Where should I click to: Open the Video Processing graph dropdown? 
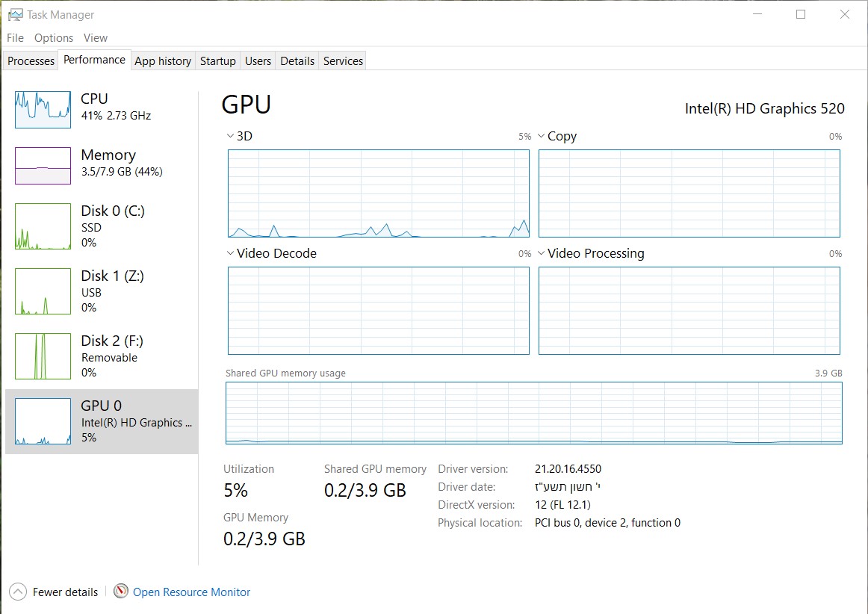point(542,253)
